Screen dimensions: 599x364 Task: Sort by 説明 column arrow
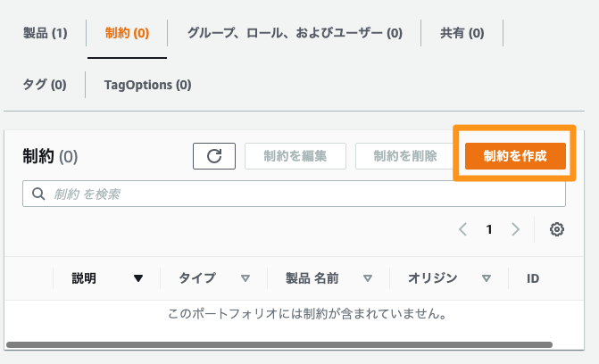click(x=138, y=278)
